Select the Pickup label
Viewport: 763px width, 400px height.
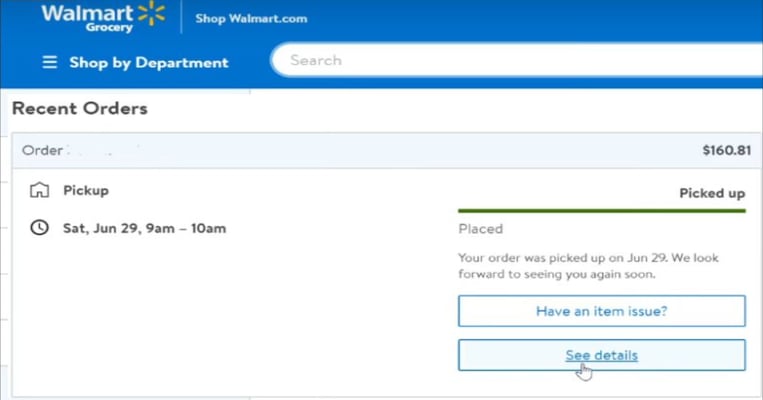[x=86, y=190]
